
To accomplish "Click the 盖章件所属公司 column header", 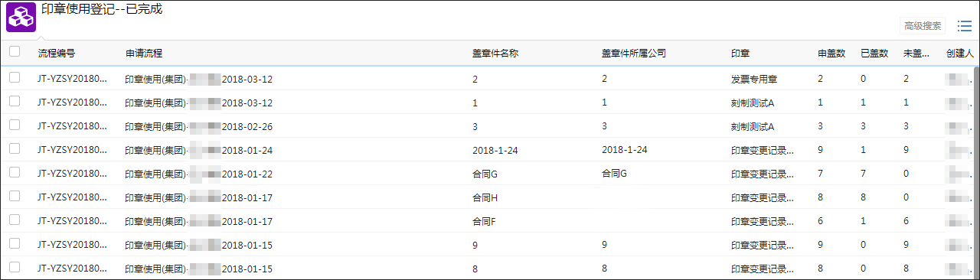I will (634, 54).
